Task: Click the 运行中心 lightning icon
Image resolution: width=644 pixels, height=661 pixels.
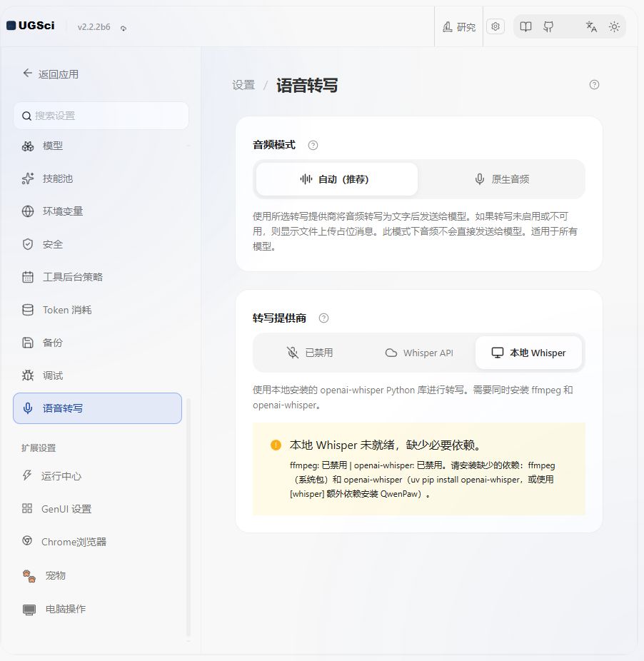Action: (27, 475)
